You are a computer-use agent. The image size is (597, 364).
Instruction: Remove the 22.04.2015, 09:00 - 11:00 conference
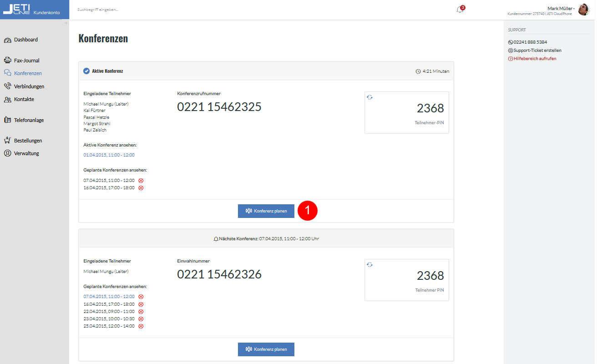click(x=141, y=312)
